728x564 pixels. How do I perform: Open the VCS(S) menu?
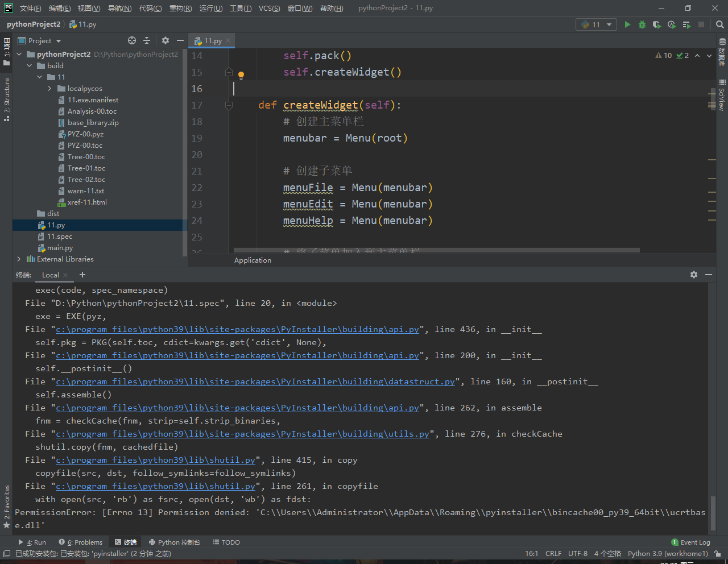click(x=269, y=8)
